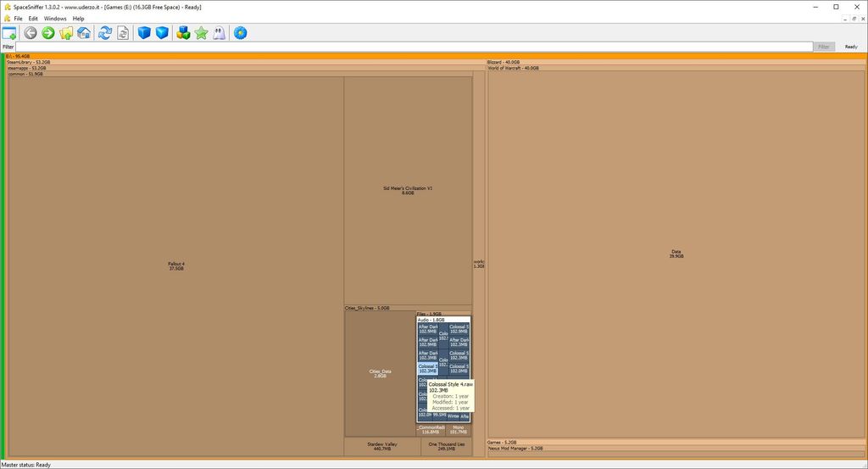868x469 pixels.
Task: Select the E:\ 95.4GB root bar
Action: click(x=436, y=56)
